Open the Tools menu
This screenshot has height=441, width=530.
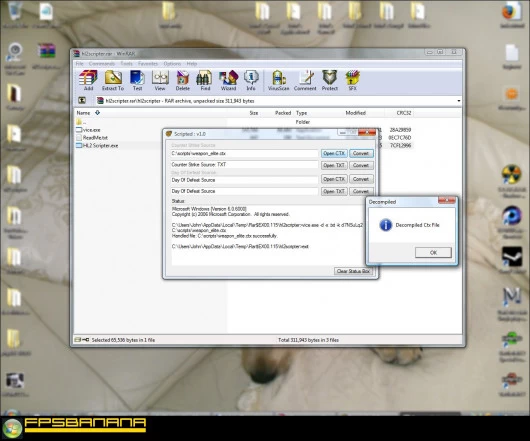click(126, 64)
